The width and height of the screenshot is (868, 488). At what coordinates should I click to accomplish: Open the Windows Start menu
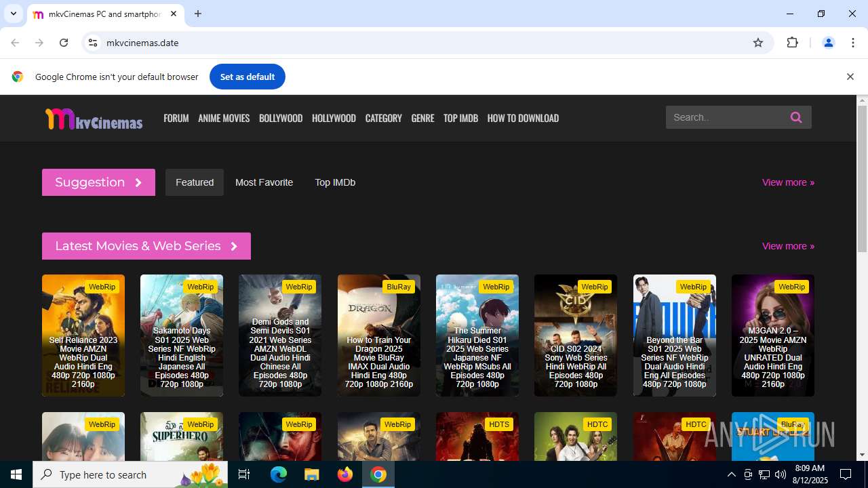[x=16, y=474]
